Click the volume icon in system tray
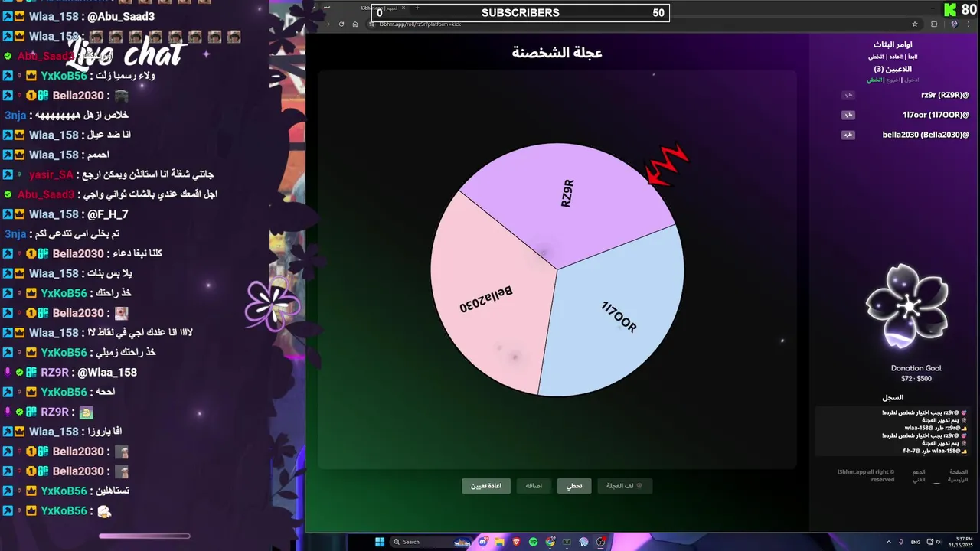The height and width of the screenshot is (551, 980). pyautogui.click(x=938, y=542)
